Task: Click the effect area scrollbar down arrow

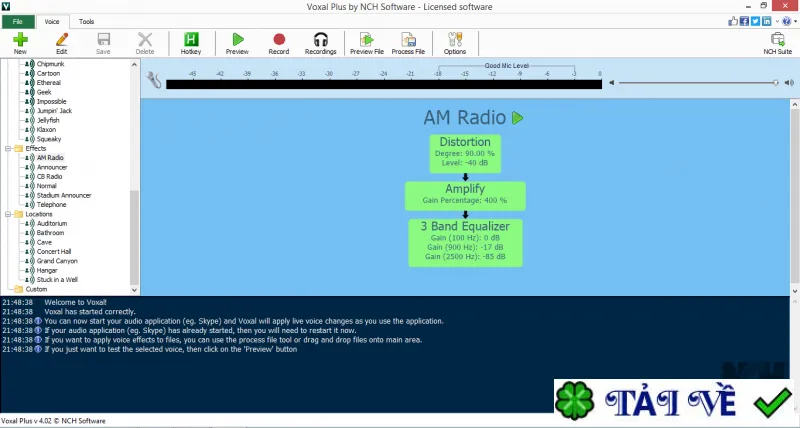Action: pyautogui.click(x=795, y=291)
